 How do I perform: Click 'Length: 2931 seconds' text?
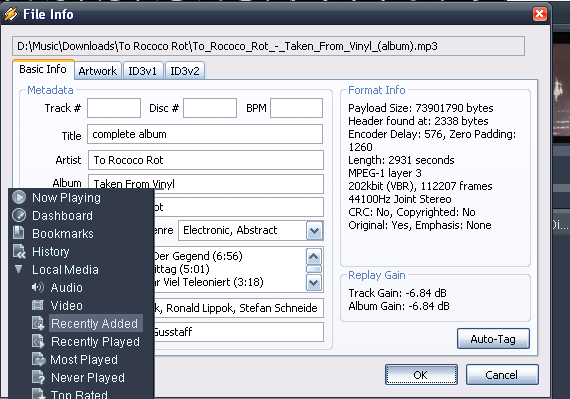pos(401,160)
